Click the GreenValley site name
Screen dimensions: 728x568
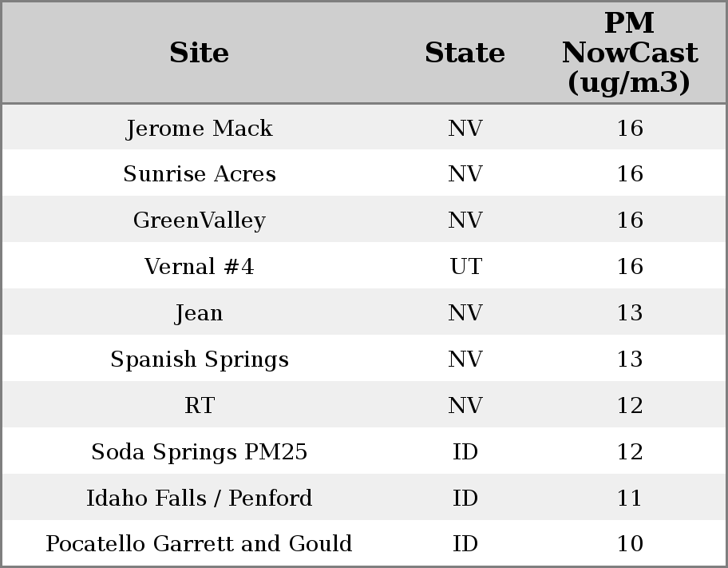199,220
